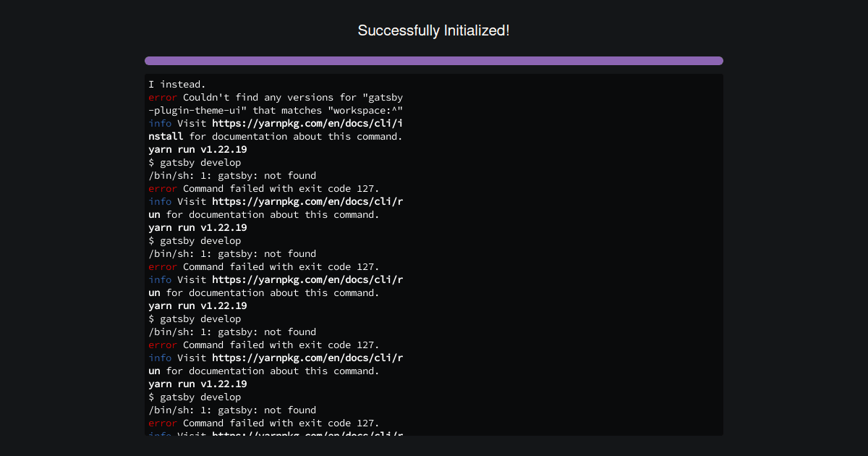Viewport: 868px width, 456px height.
Task: Click the 'workspace:^' text in the error message
Action: click(x=369, y=110)
